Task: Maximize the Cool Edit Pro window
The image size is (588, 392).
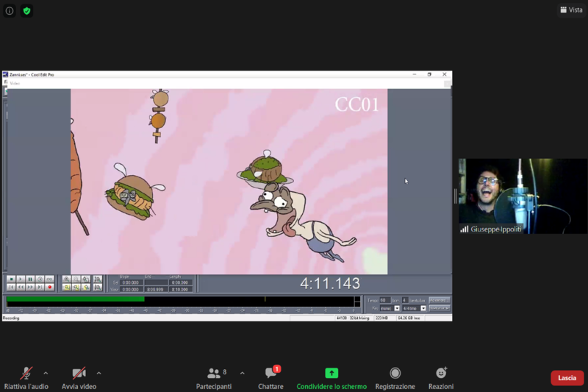Action: tap(429, 74)
